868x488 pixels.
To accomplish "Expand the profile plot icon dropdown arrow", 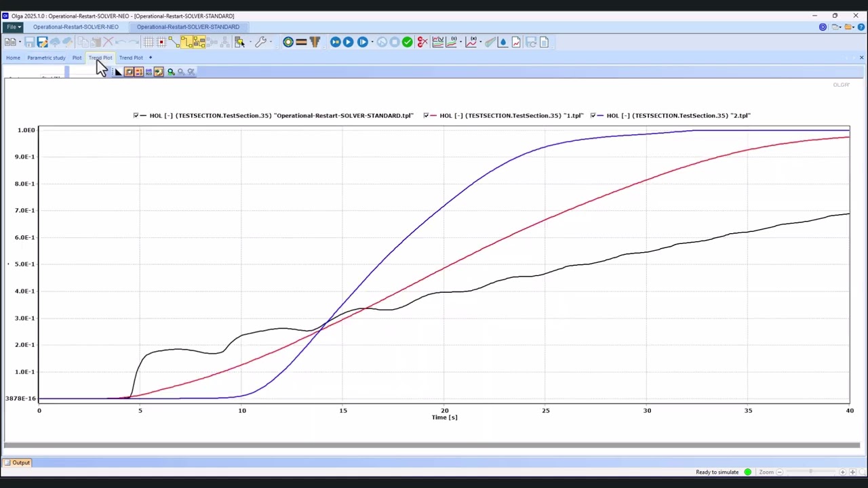I will point(460,42).
